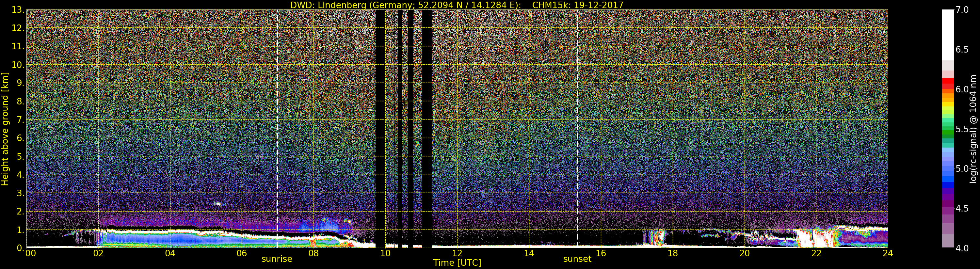Click the "Time [UTC]" axis label
The height and width of the screenshot is (269, 980).
(457, 263)
